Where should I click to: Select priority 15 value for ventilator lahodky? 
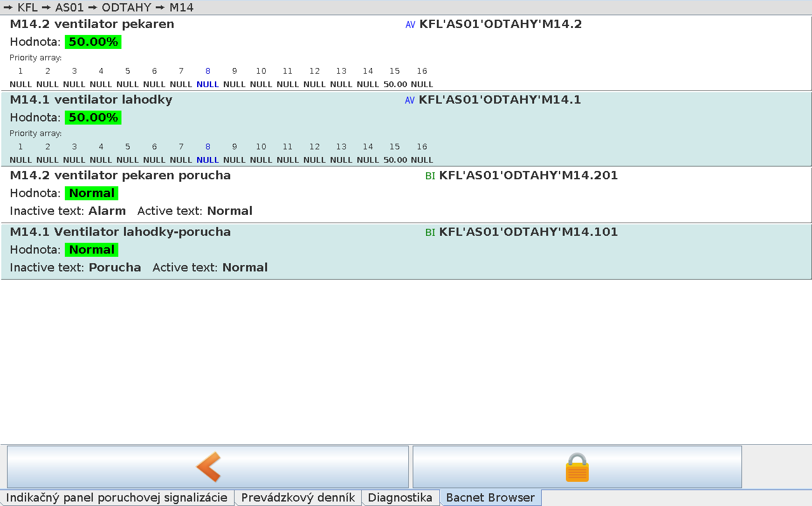click(395, 160)
